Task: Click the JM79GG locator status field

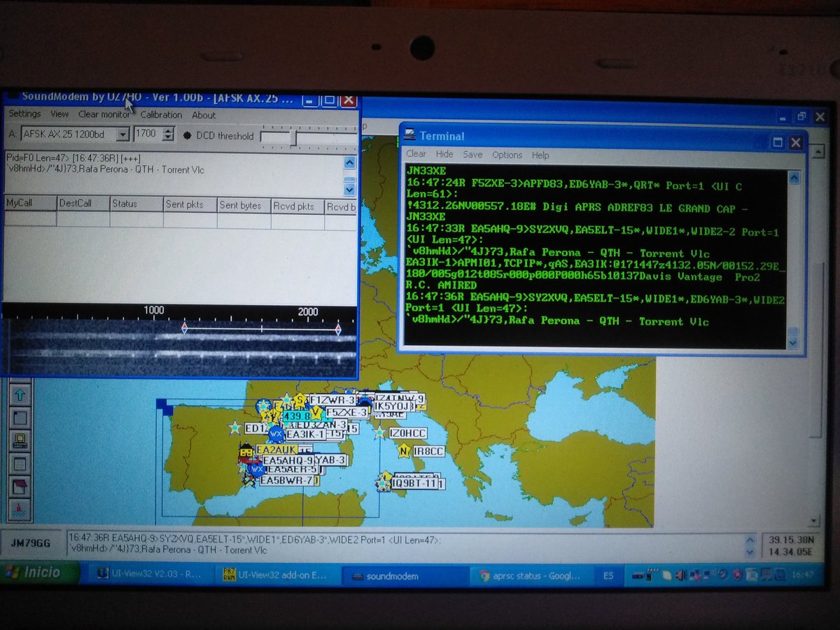Action: pos(31,543)
